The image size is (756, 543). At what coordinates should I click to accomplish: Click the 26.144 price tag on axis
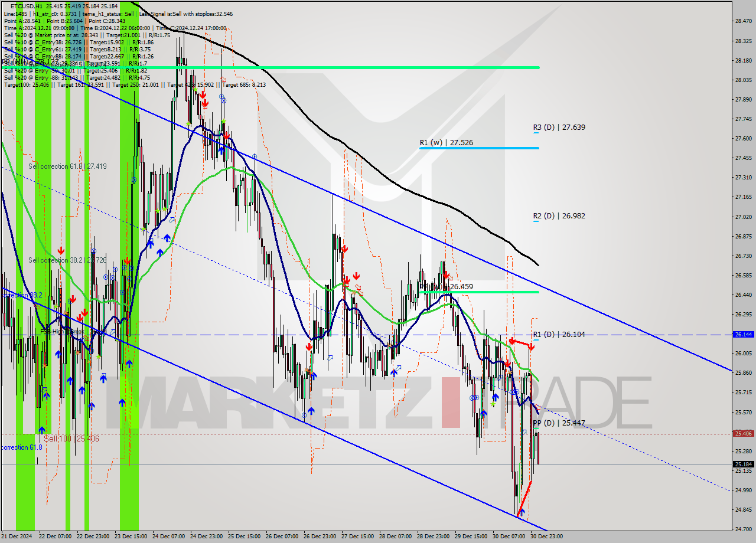point(743,334)
